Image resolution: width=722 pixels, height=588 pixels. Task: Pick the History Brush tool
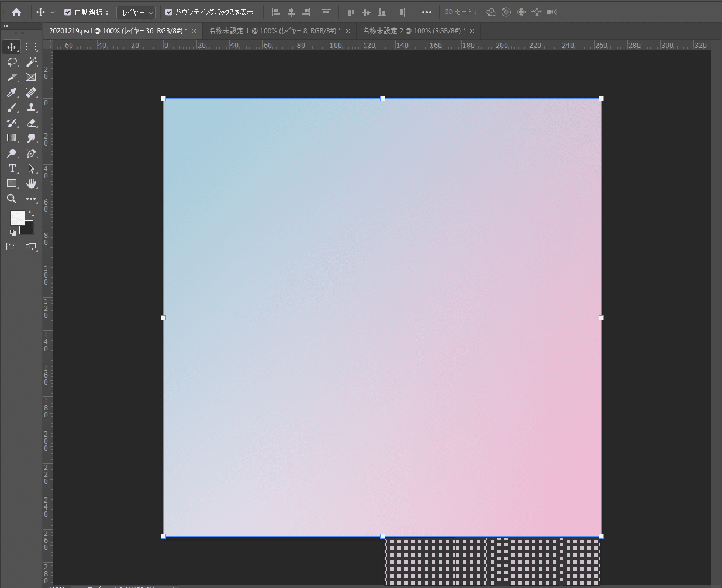(x=12, y=123)
